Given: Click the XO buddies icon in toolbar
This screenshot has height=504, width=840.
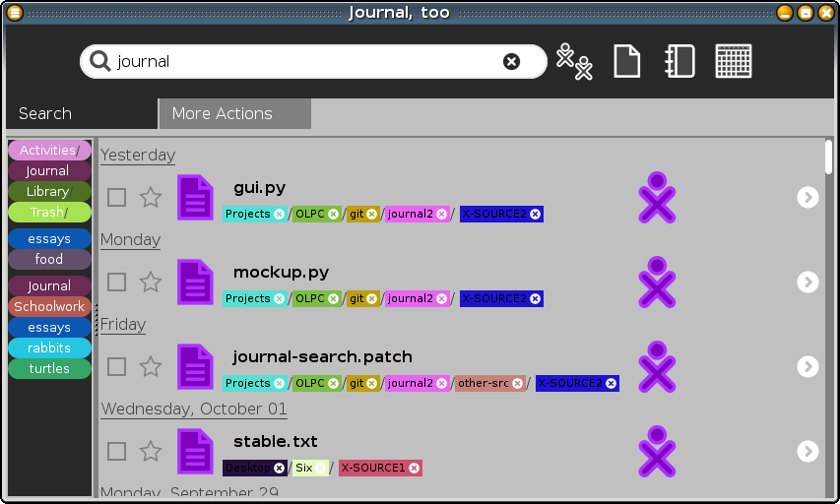Looking at the screenshot, I should pyautogui.click(x=574, y=61).
